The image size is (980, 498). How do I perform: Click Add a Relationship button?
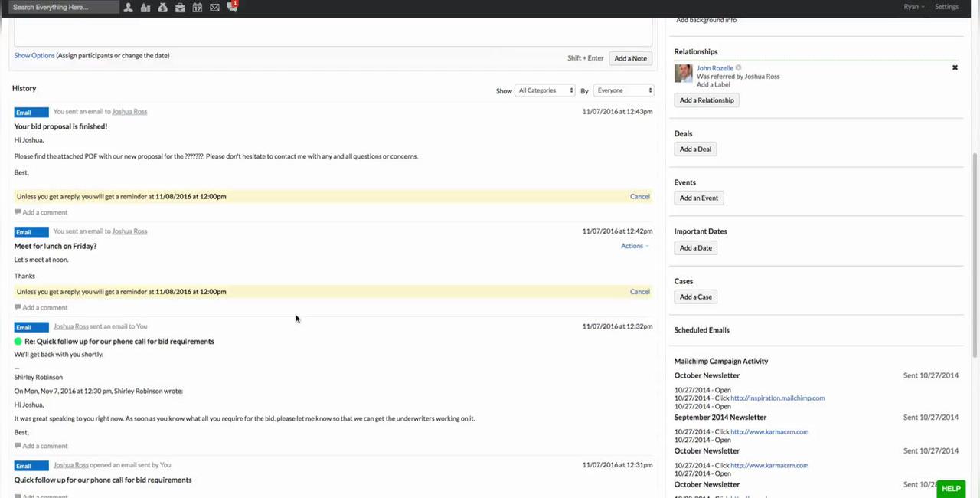click(x=707, y=100)
